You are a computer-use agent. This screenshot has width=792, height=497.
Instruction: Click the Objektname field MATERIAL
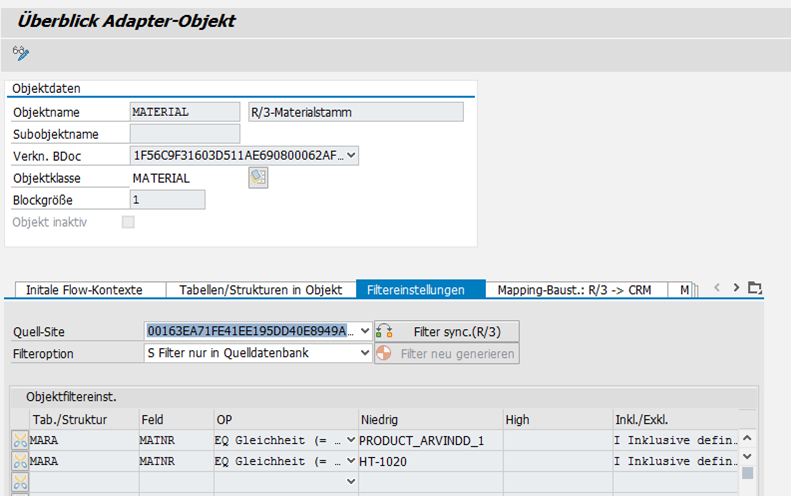[185, 112]
